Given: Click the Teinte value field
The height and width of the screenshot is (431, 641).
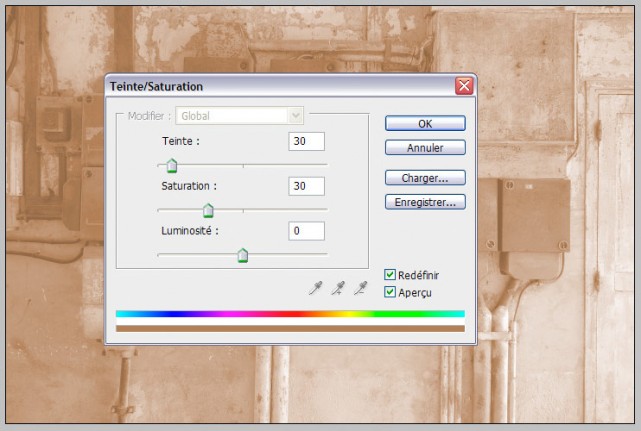Looking at the screenshot, I should [x=307, y=141].
